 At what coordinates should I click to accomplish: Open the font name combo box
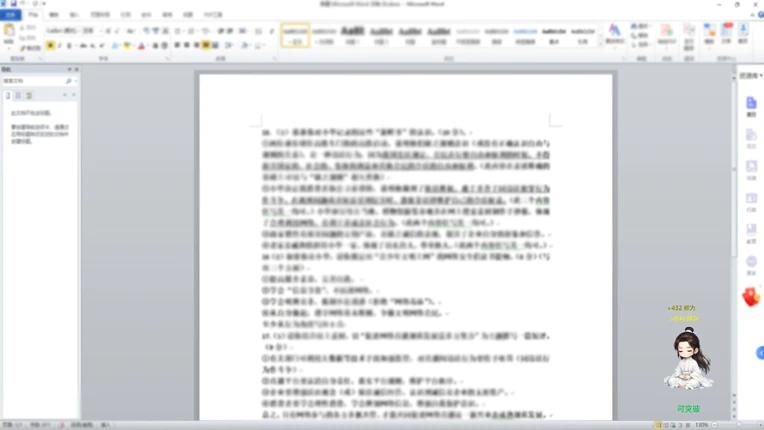tap(64, 31)
